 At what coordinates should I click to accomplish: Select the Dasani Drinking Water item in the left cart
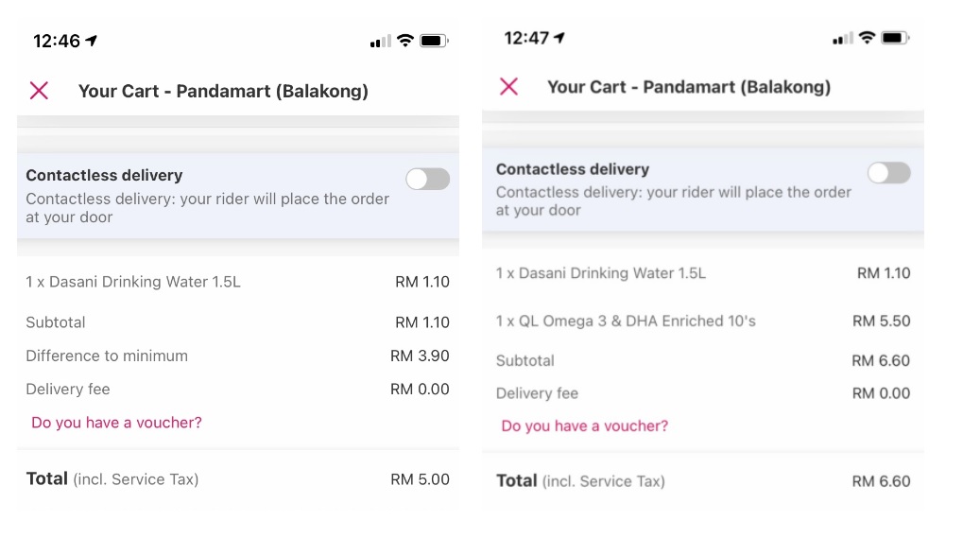[133, 282]
